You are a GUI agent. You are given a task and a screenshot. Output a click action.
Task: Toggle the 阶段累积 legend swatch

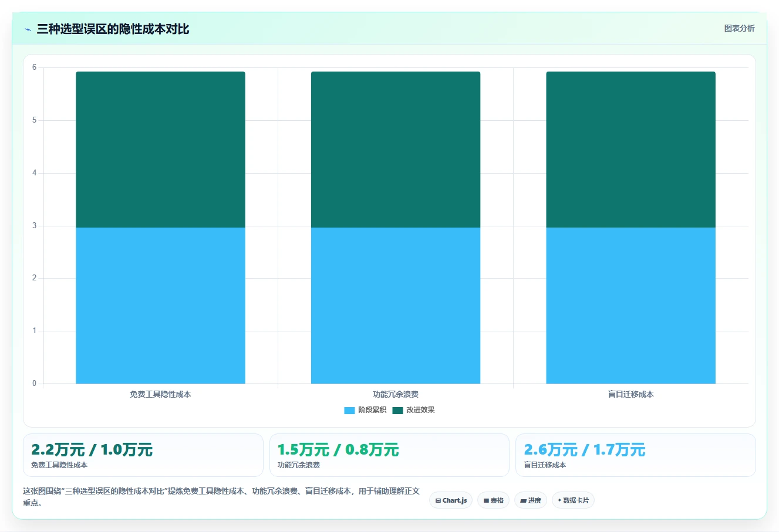click(x=349, y=410)
